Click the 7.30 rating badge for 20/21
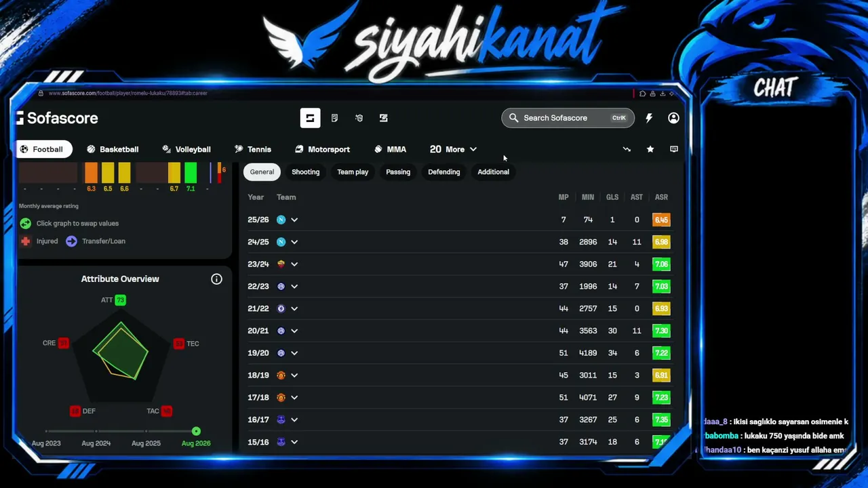 (x=661, y=331)
